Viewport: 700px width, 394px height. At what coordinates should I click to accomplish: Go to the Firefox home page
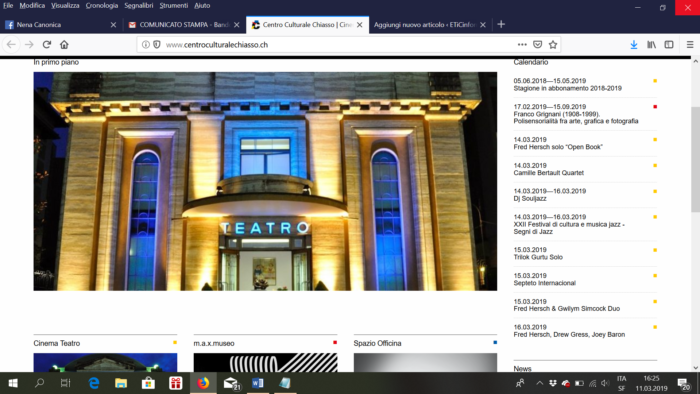[x=64, y=45]
